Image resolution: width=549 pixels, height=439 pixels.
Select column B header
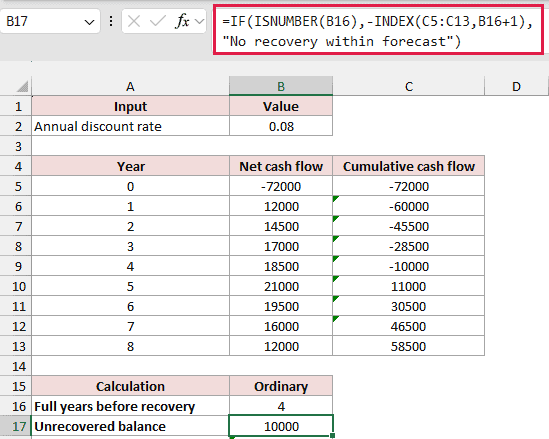281,86
